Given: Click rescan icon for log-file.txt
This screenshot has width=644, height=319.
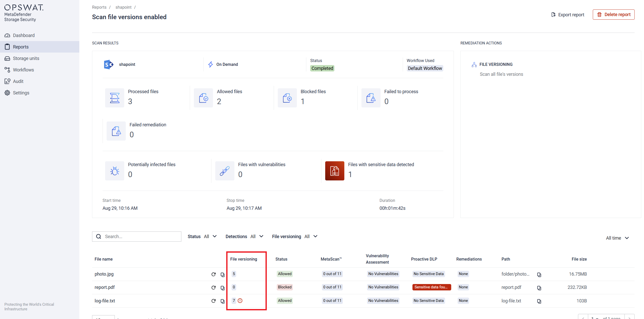Looking at the screenshot, I should coord(213,301).
